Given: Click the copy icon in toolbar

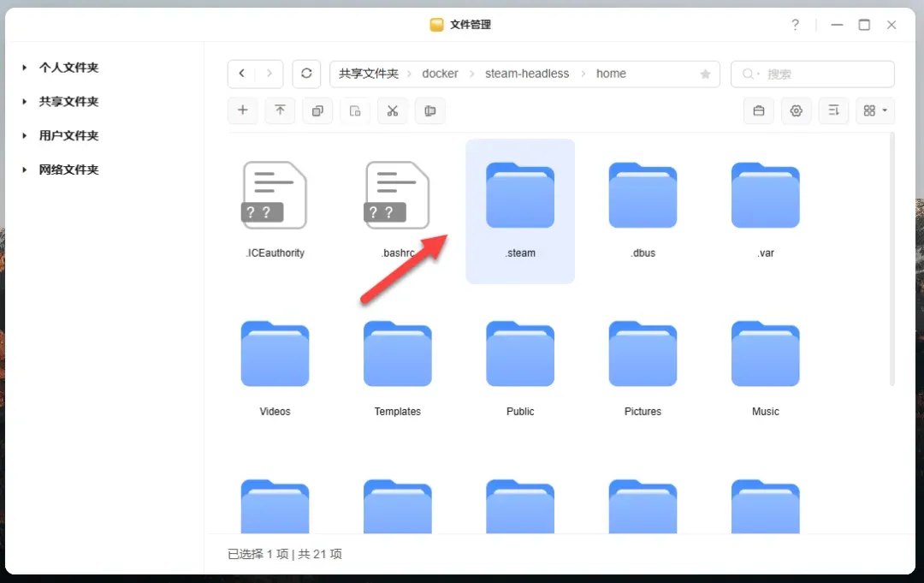Looking at the screenshot, I should tap(317, 110).
